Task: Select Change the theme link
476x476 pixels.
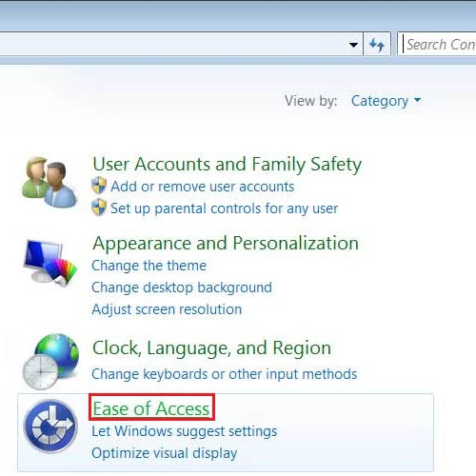Action: coord(149,266)
